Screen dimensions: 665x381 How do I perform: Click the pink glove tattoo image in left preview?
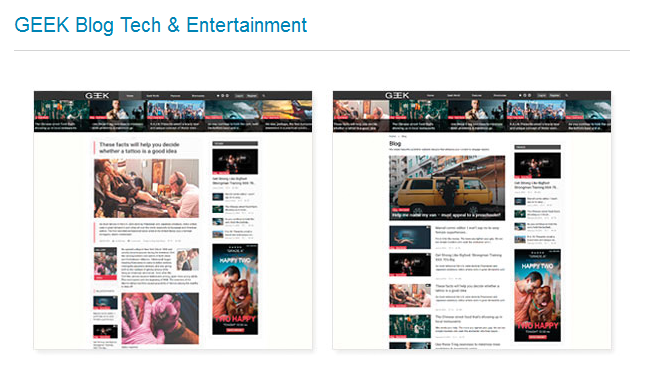160,318
